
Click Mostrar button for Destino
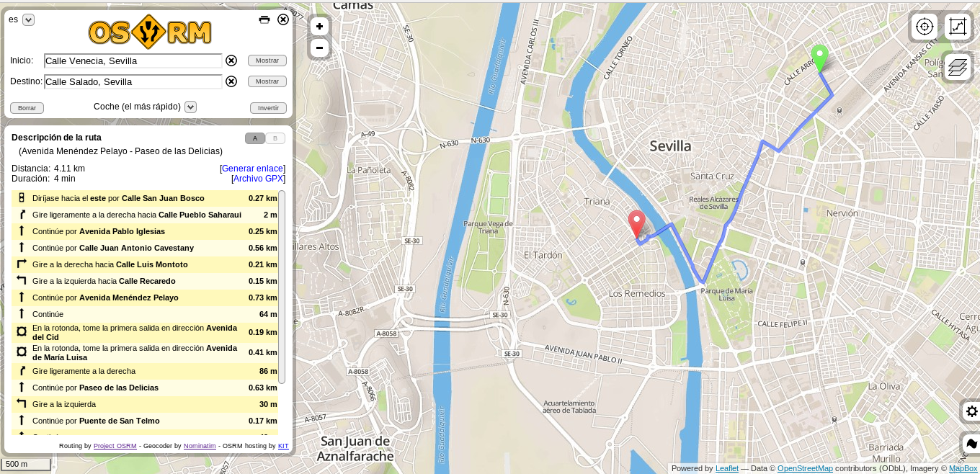pyautogui.click(x=267, y=81)
